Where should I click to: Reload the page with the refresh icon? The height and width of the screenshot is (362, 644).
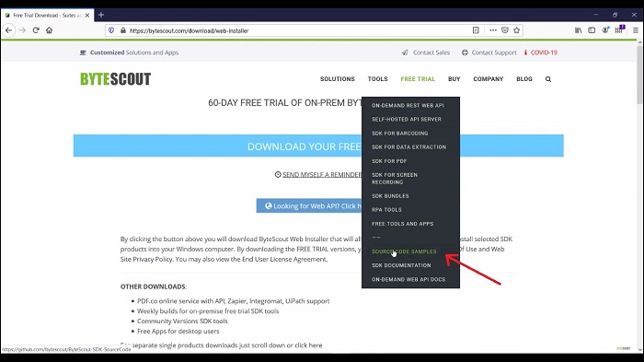(36, 30)
